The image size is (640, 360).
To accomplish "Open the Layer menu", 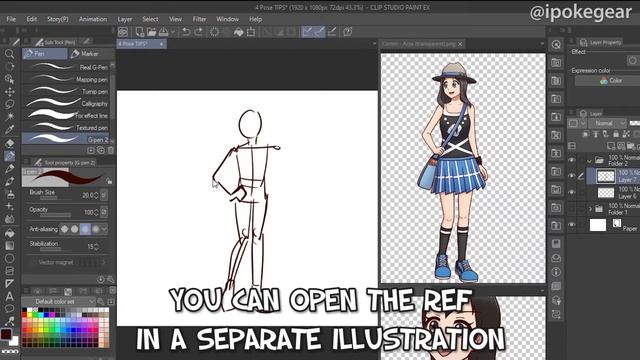I will coord(124,19).
